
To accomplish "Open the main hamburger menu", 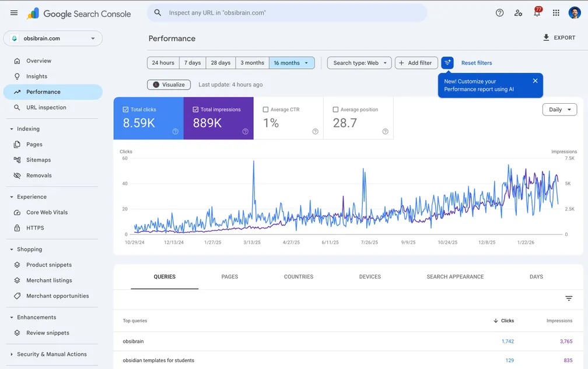I will (14, 13).
